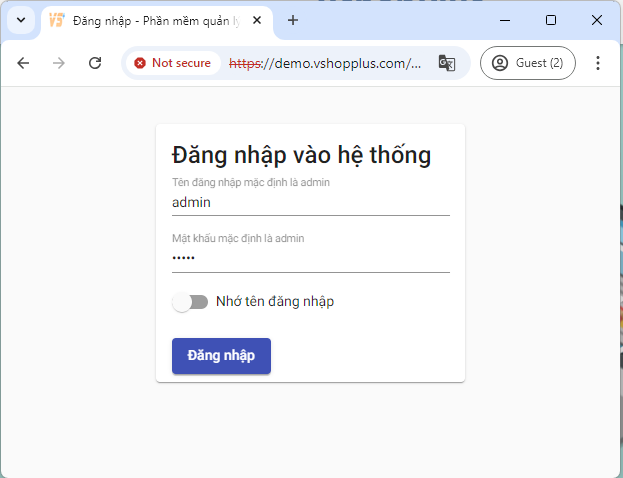Screen dimensions: 623x478
Task: Focus the password field with dots
Action: (x=311, y=259)
